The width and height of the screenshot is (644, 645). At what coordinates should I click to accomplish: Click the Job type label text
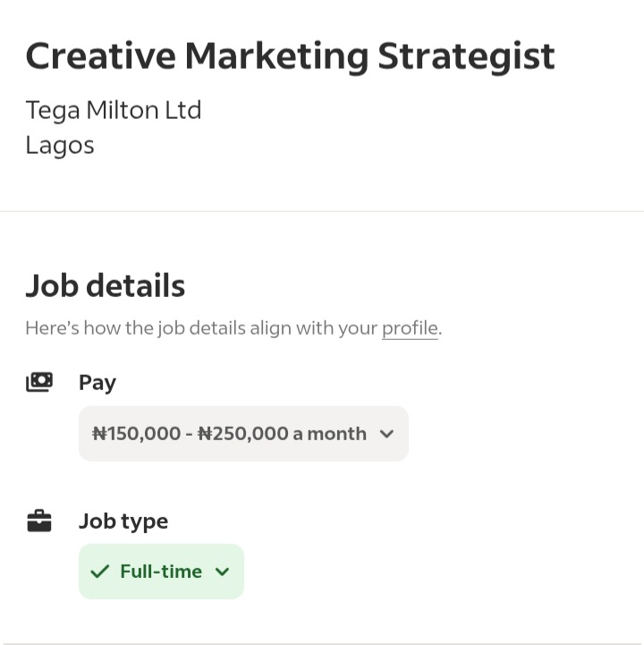123,522
